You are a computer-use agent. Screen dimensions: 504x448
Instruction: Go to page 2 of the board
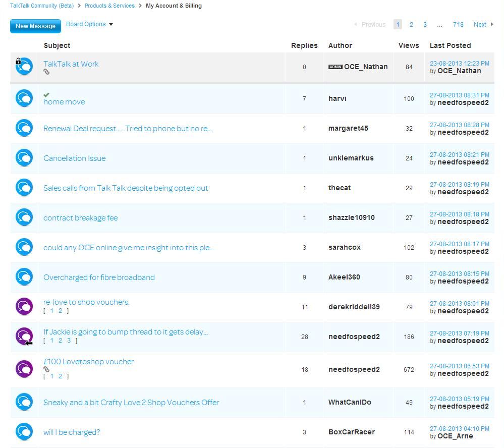(x=411, y=24)
